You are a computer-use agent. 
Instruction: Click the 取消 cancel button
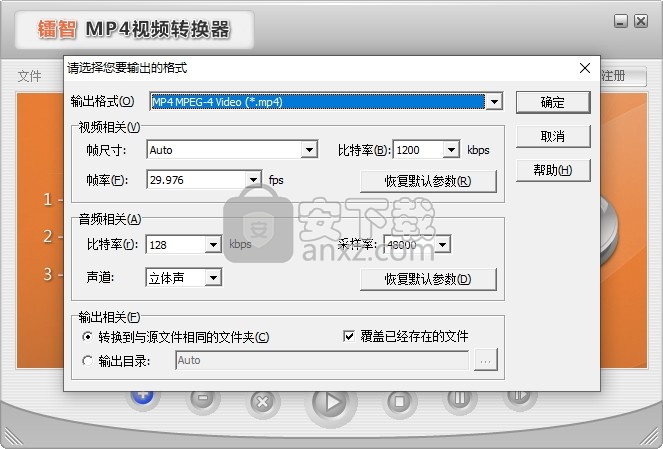point(553,137)
